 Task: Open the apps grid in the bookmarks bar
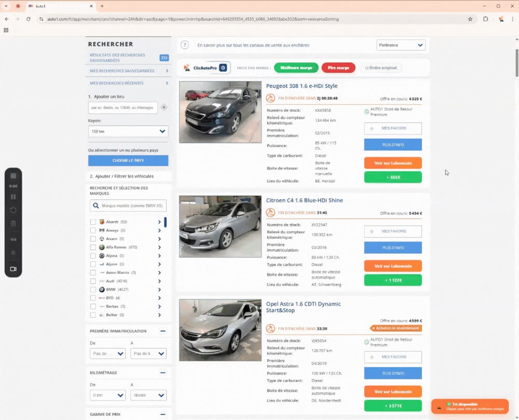click(6, 30)
